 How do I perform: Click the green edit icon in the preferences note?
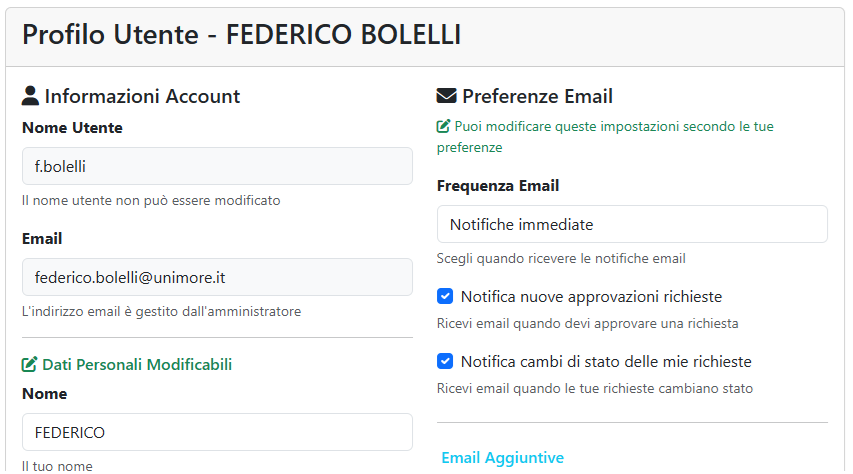[x=443, y=127]
